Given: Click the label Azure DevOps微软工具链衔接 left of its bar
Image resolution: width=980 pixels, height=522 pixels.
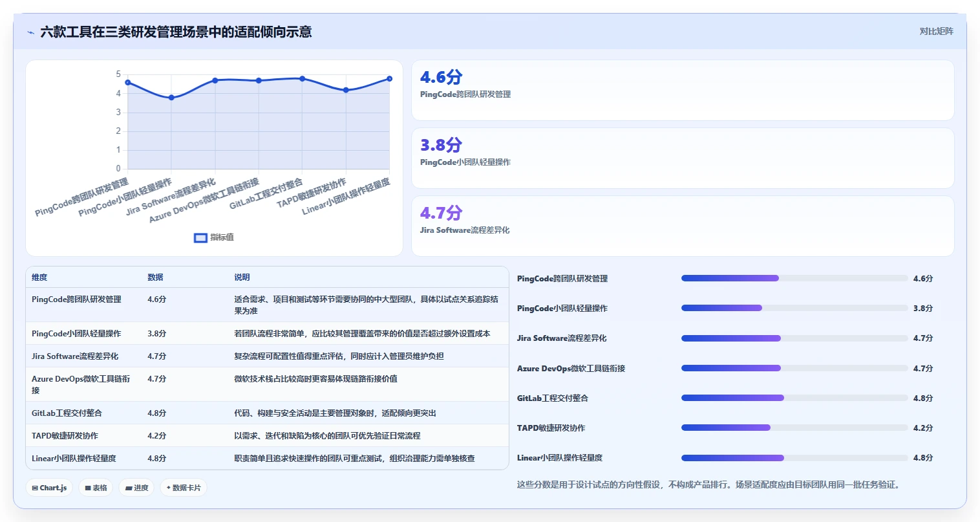Looking at the screenshot, I should pos(571,368).
